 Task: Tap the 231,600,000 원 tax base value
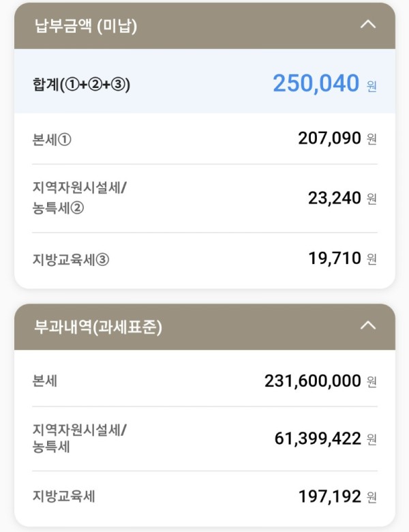click(x=320, y=381)
